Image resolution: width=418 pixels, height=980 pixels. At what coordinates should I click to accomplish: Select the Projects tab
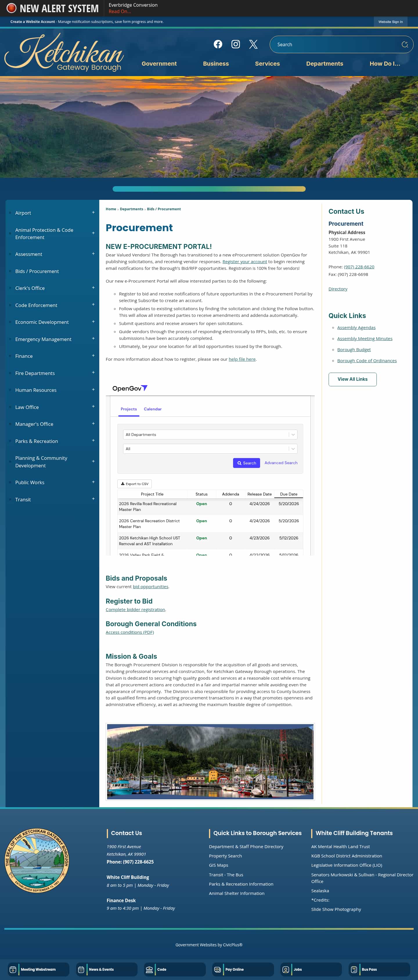click(x=129, y=409)
